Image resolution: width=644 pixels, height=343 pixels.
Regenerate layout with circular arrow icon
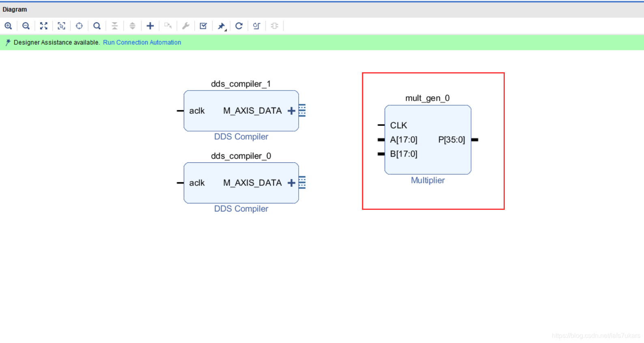[239, 26]
